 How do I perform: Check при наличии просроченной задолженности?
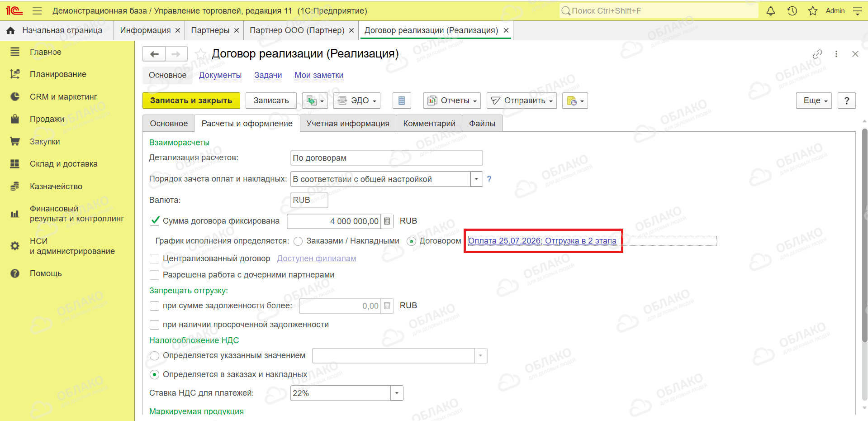154,325
